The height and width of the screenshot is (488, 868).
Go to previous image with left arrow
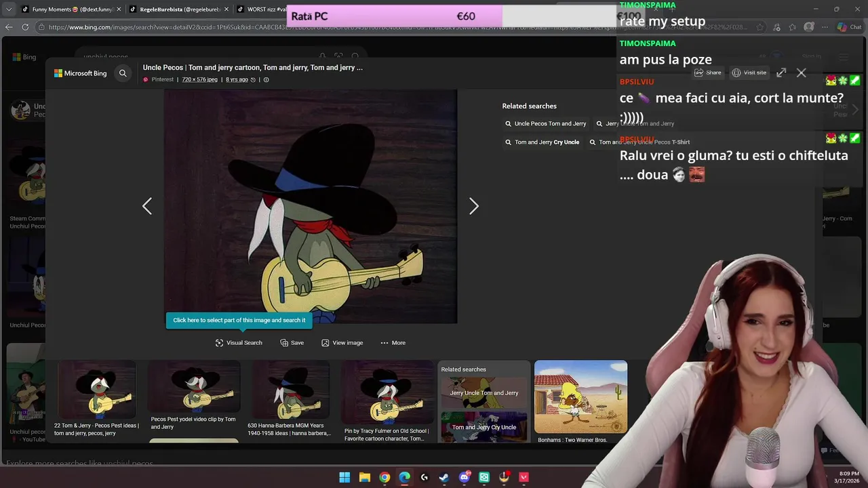[x=147, y=206]
